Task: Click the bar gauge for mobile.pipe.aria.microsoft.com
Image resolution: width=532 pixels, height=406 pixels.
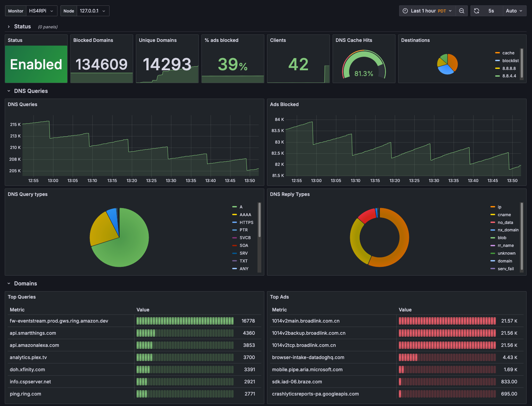Action: (447, 370)
